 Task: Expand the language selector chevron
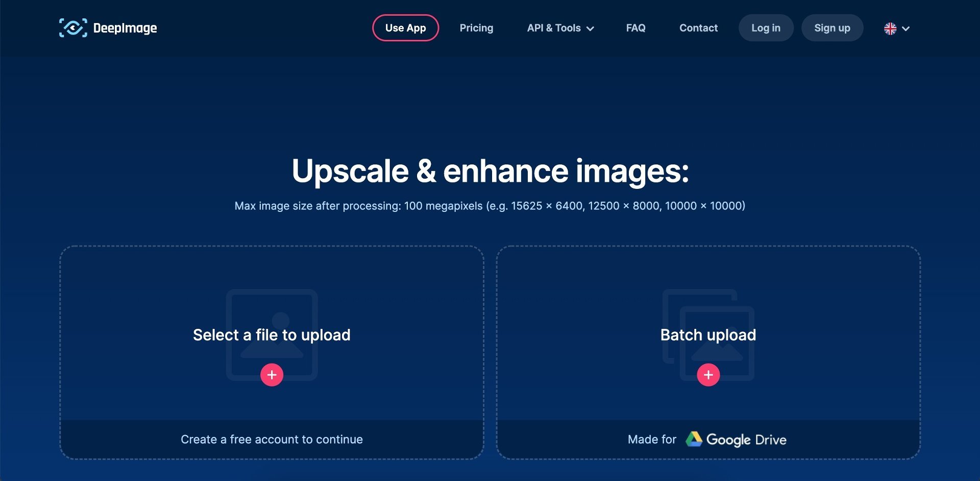(x=906, y=29)
